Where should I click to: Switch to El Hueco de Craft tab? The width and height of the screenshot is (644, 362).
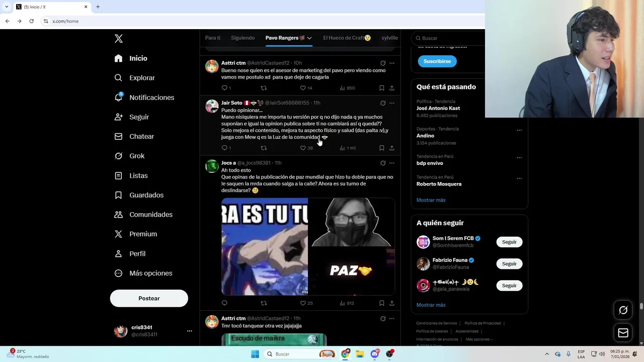[x=347, y=38]
